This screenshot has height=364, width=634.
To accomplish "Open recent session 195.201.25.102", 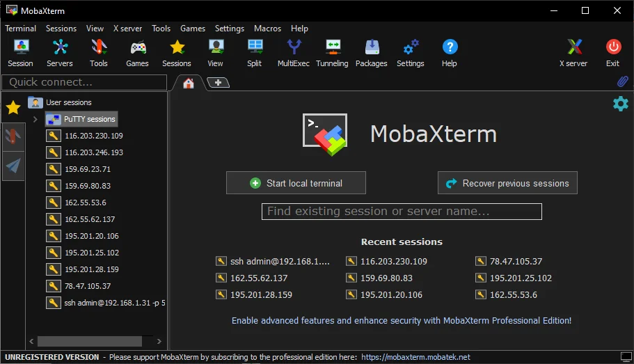I will pos(514,278).
